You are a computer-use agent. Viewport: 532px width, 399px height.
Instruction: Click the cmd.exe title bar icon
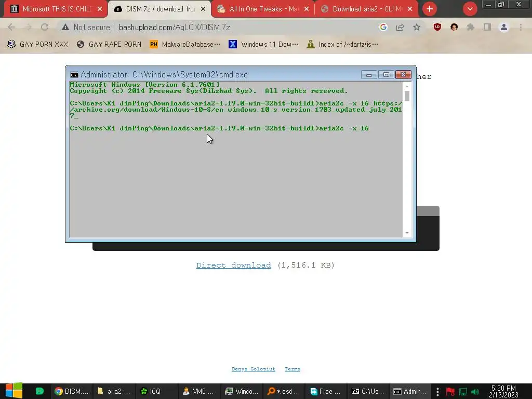74,75
